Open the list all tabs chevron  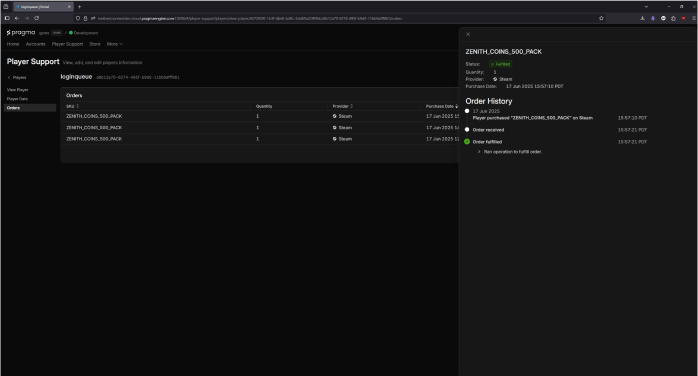646,7
